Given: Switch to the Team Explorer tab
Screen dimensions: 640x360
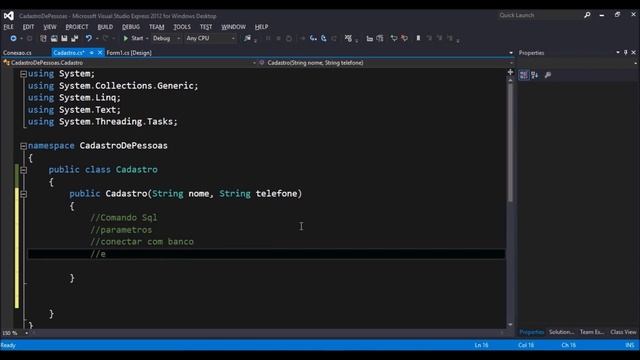Looking at the screenshot, I should 592,332.
